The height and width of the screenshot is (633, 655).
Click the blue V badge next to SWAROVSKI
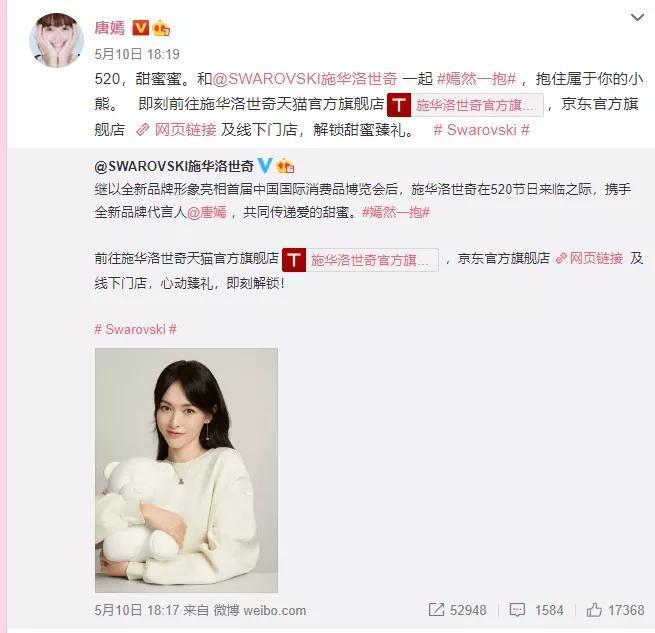pyautogui.click(x=265, y=165)
